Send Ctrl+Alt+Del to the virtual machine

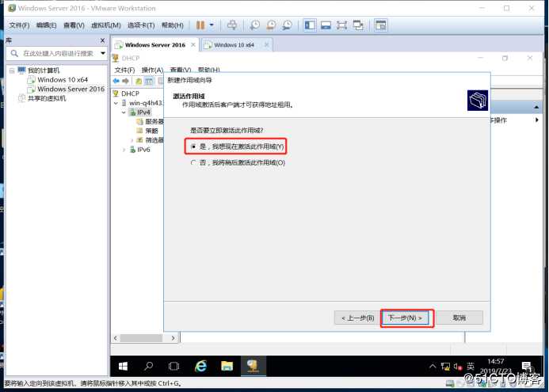[x=232, y=25]
